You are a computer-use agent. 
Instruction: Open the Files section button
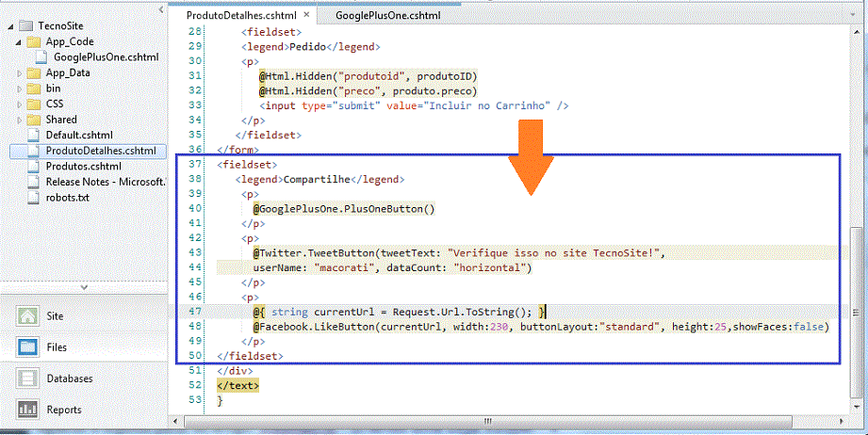pos(84,347)
